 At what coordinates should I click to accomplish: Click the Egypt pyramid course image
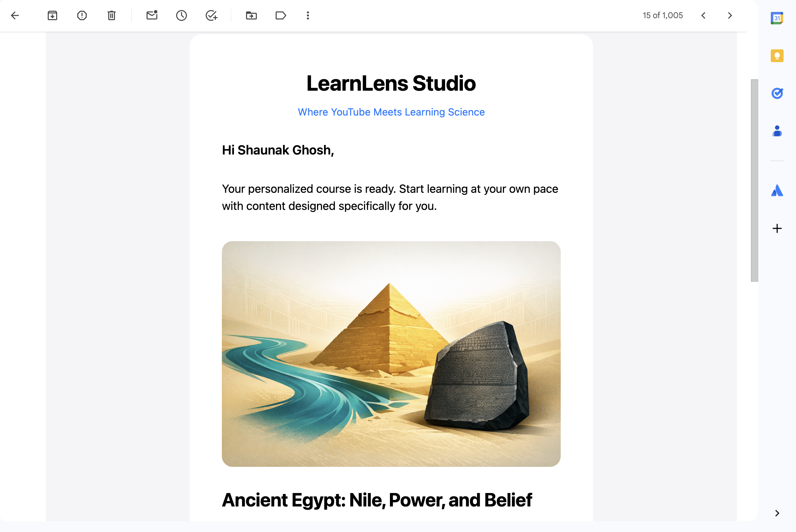click(x=391, y=354)
